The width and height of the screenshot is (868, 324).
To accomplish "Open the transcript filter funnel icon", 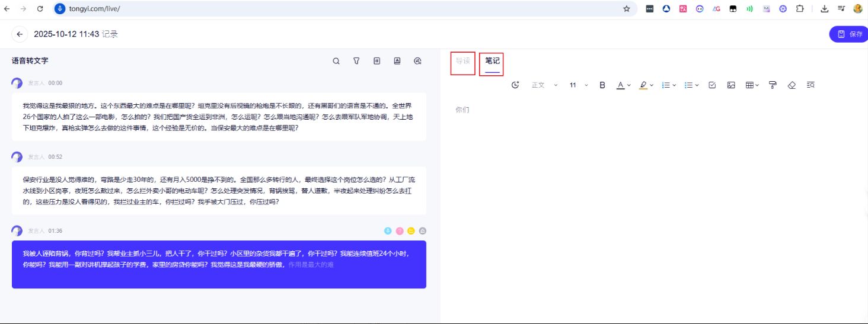I will pos(356,61).
